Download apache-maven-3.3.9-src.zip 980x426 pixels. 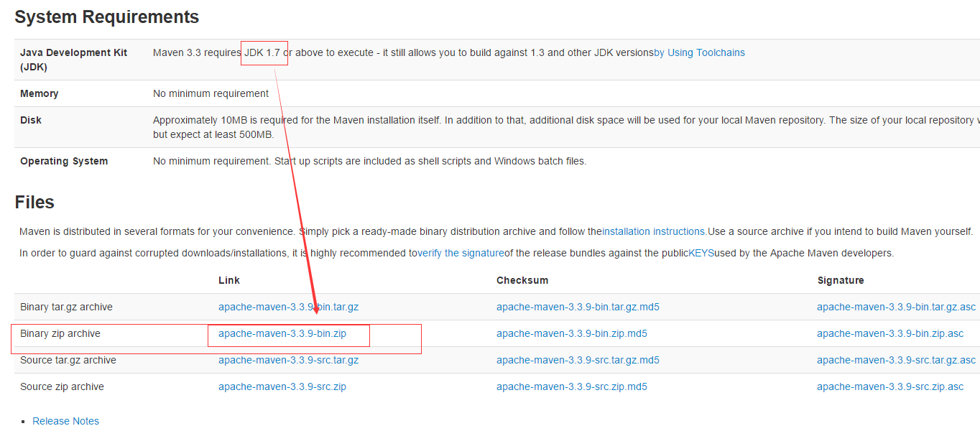282,386
